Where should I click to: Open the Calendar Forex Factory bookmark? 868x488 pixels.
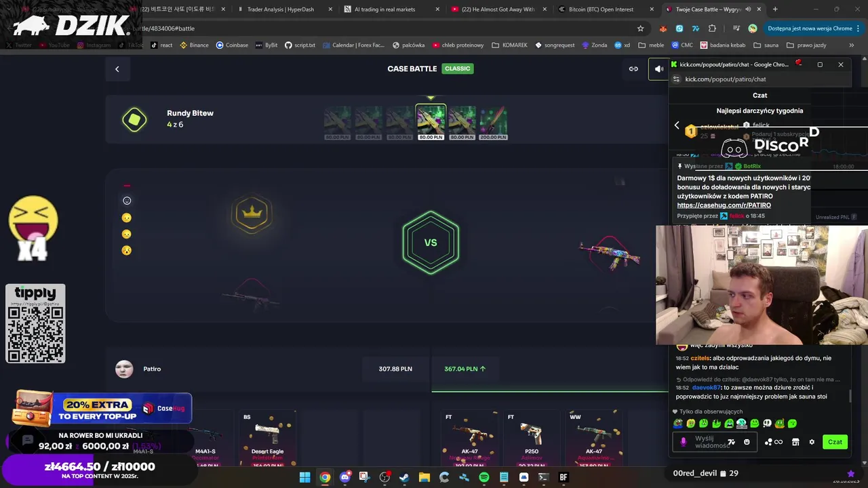tap(353, 45)
